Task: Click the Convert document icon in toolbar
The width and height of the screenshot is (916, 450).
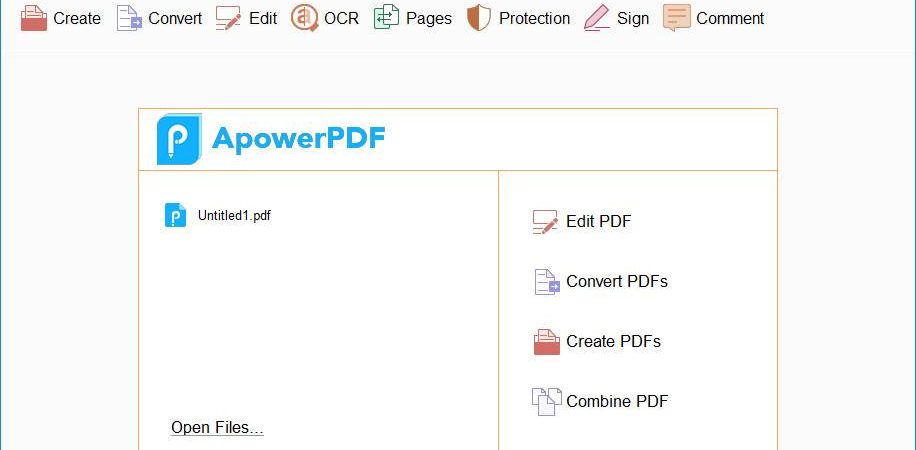Action: pos(130,18)
